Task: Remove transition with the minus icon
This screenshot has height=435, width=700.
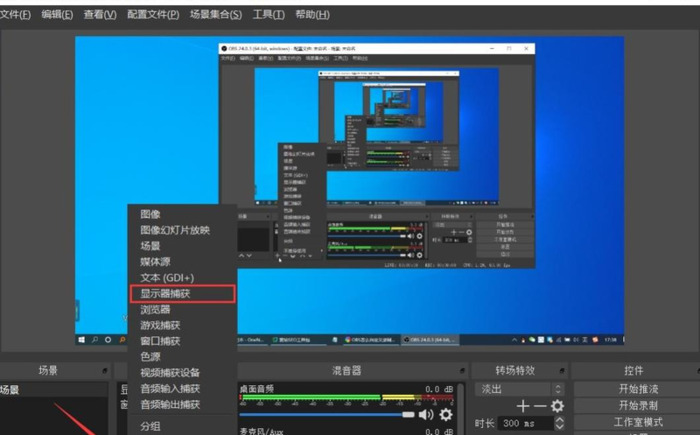Action: [x=540, y=406]
